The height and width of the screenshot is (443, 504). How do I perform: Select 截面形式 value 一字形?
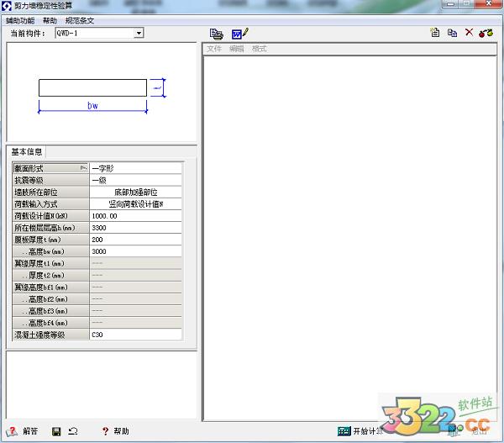[x=135, y=168]
